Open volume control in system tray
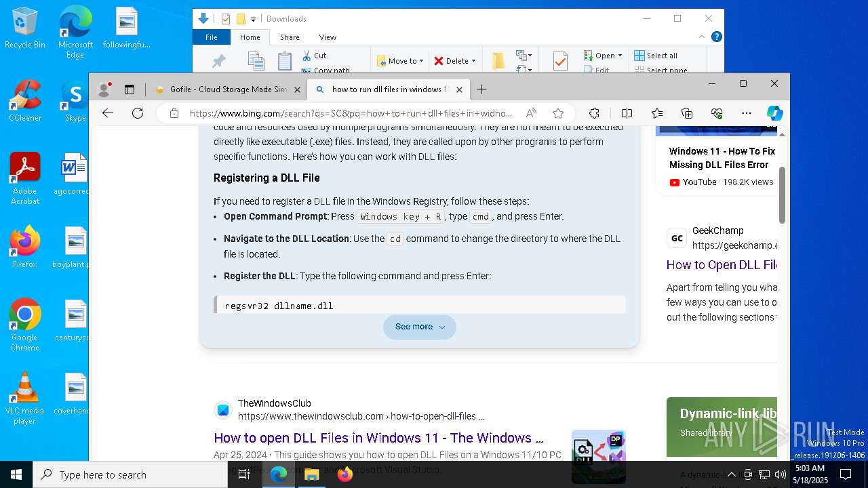The width and height of the screenshot is (868, 488). click(x=781, y=474)
